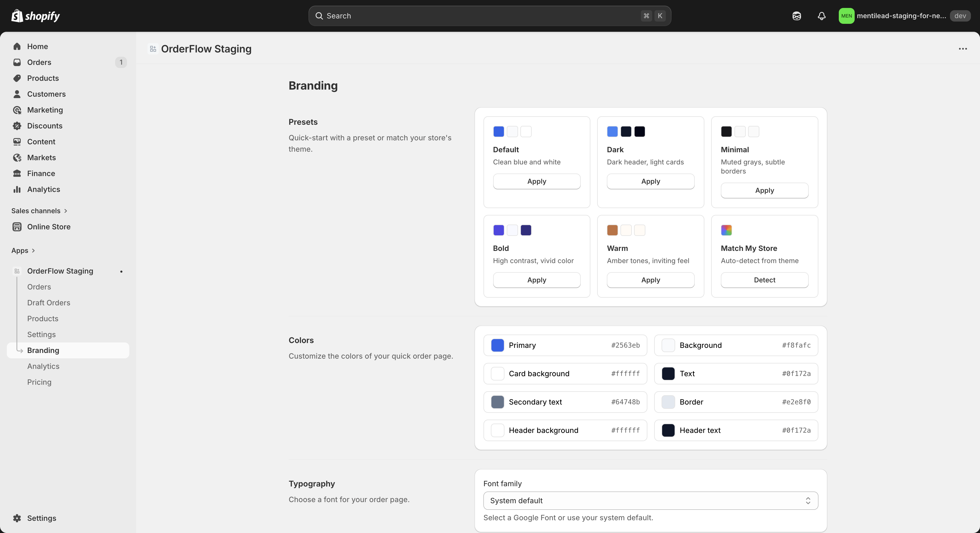Open the Online Store sales channel
The width and height of the screenshot is (980, 533).
[49, 226]
